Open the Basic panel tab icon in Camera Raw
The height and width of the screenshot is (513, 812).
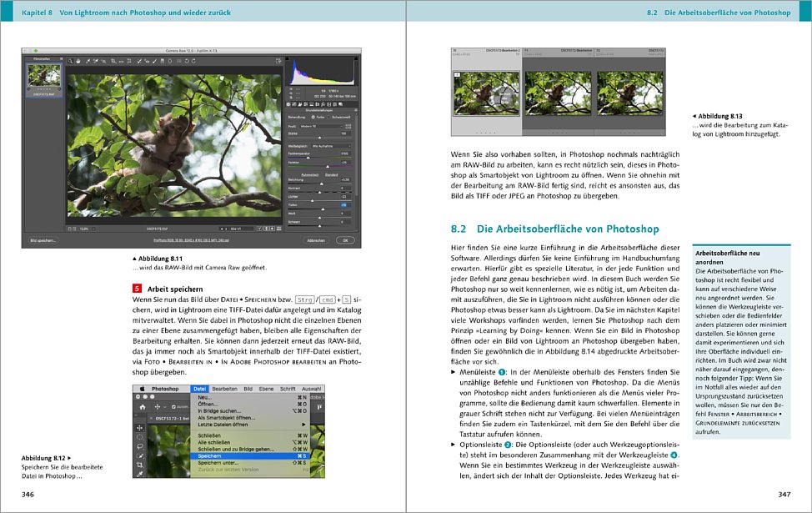[x=288, y=104]
